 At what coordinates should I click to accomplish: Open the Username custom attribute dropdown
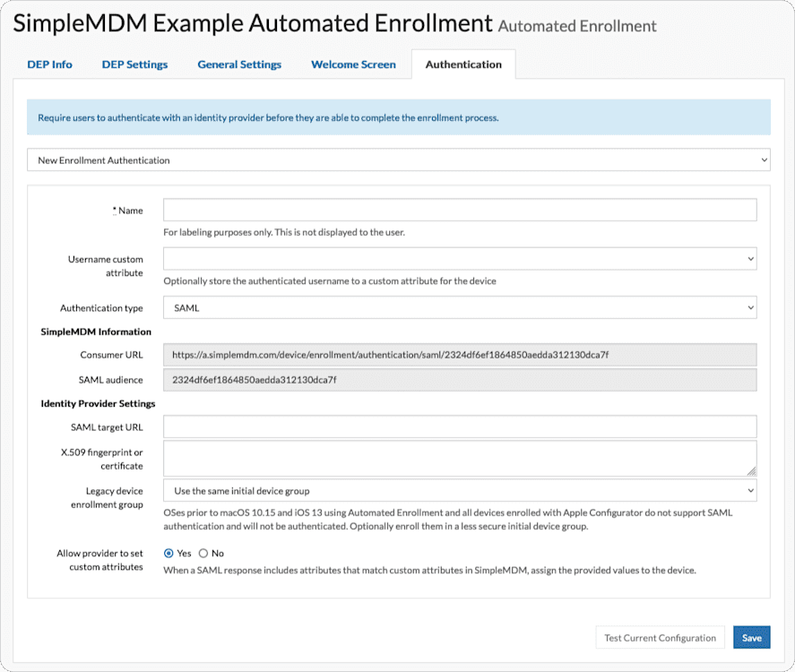click(x=460, y=258)
